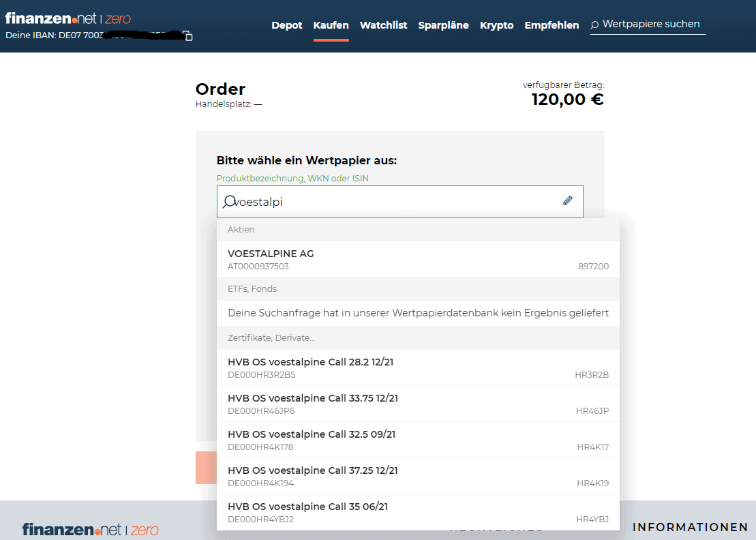
Task: Click the ETFs, Fonds category header
Action: tap(418, 289)
